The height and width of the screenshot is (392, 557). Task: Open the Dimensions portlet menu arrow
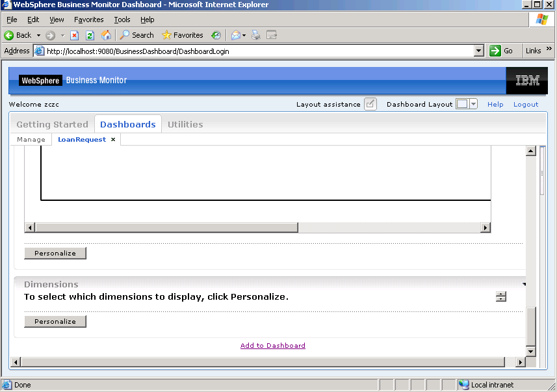click(x=524, y=284)
